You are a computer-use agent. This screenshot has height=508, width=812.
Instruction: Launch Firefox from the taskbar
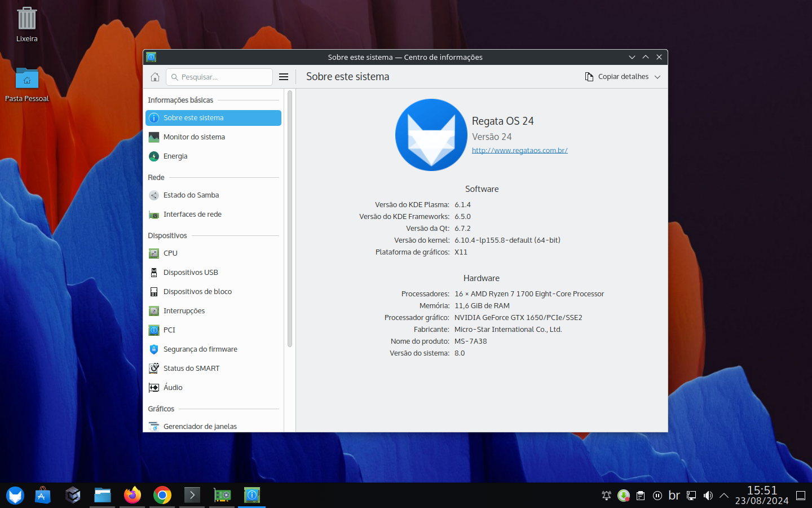(133, 496)
